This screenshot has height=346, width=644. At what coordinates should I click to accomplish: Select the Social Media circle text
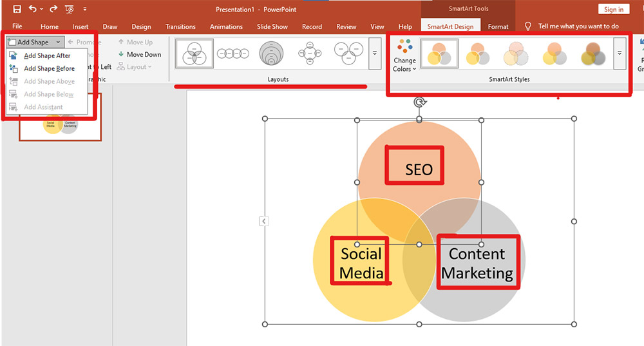click(361, 264)
